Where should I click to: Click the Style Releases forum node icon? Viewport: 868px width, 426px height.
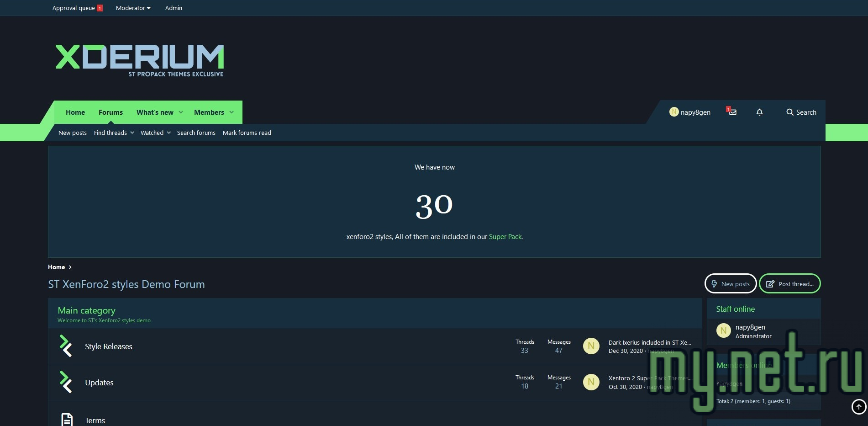[66, 346]
